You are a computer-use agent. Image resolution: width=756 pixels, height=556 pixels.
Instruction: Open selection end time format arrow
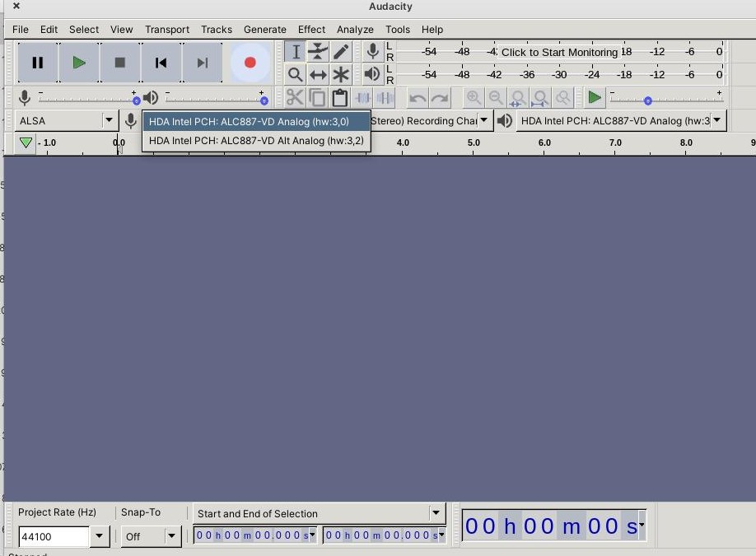(x=441, y=535)
